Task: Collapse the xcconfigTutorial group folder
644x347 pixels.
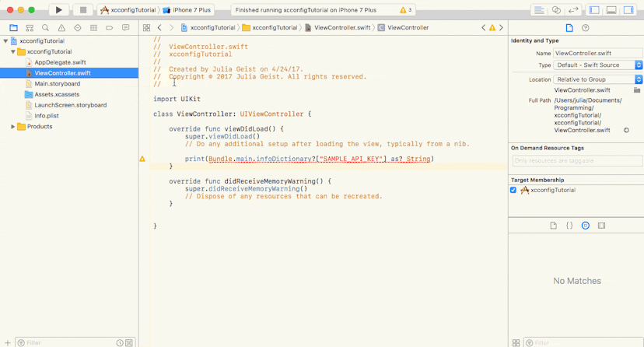Action: (13, 52)
